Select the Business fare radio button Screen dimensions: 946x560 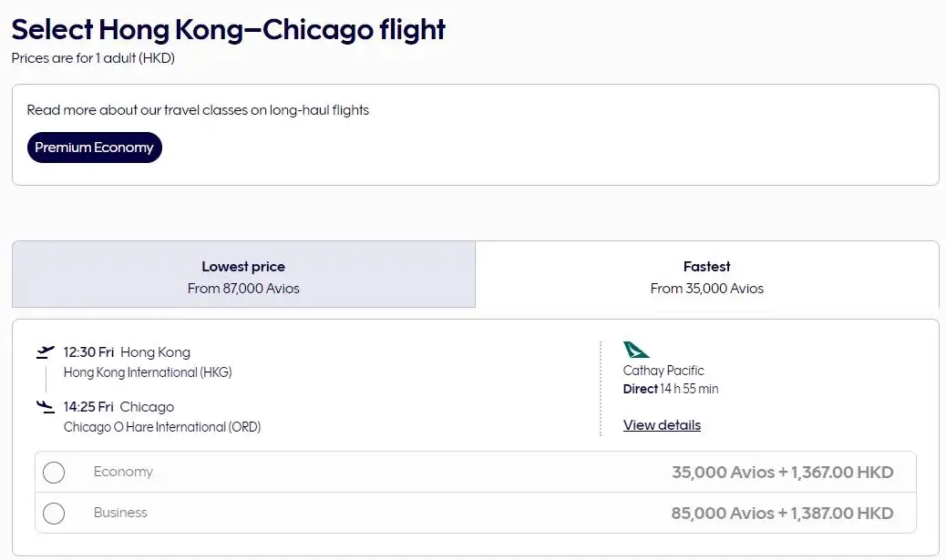(x=54, y=514)
